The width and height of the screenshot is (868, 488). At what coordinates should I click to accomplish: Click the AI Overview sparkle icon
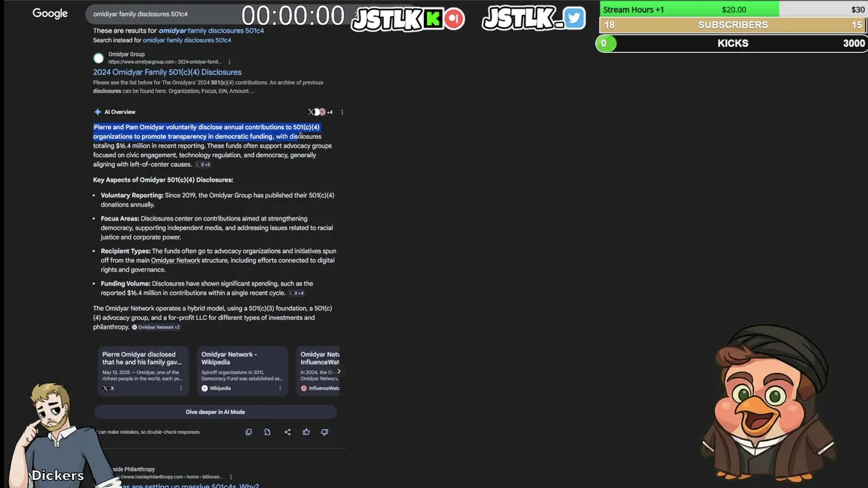pos(98,112)
